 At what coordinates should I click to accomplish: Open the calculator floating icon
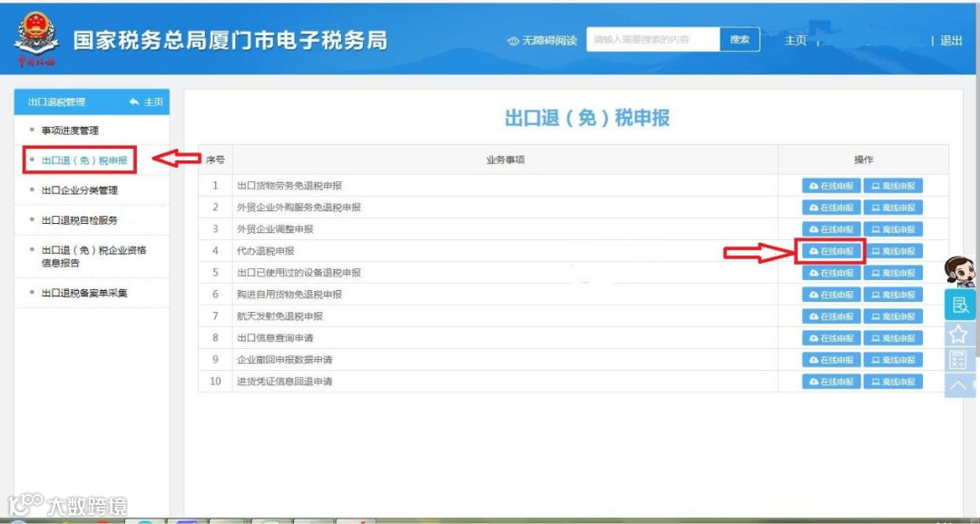958,360
